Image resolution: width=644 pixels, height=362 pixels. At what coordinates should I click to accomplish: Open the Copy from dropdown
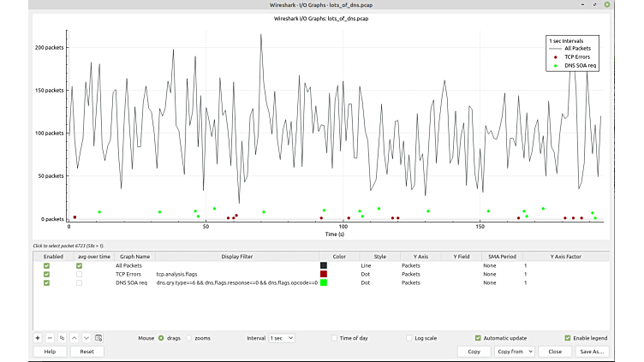(x=516, y=351)
